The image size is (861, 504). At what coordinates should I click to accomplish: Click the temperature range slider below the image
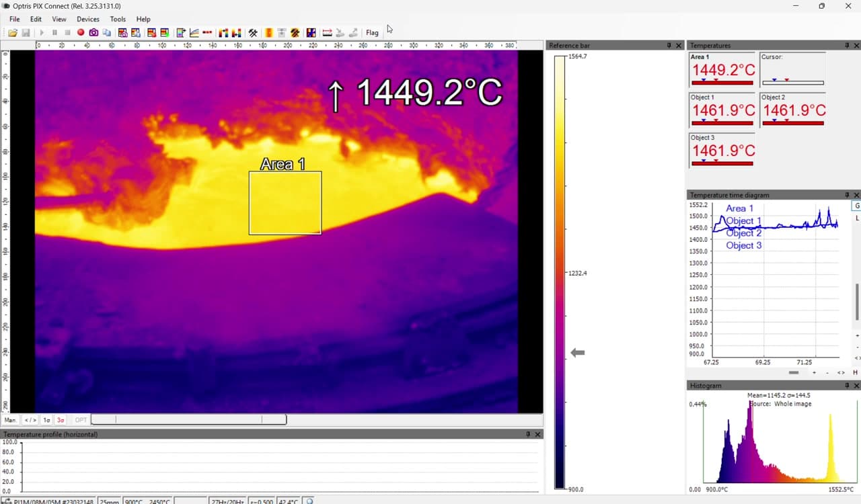[x=189, y=420]
